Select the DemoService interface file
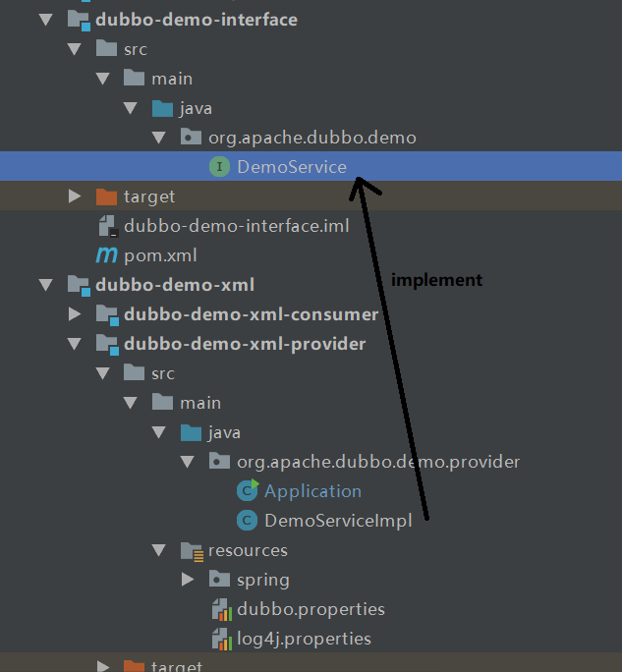Screen dimensions: 622x672 (292, 167)
